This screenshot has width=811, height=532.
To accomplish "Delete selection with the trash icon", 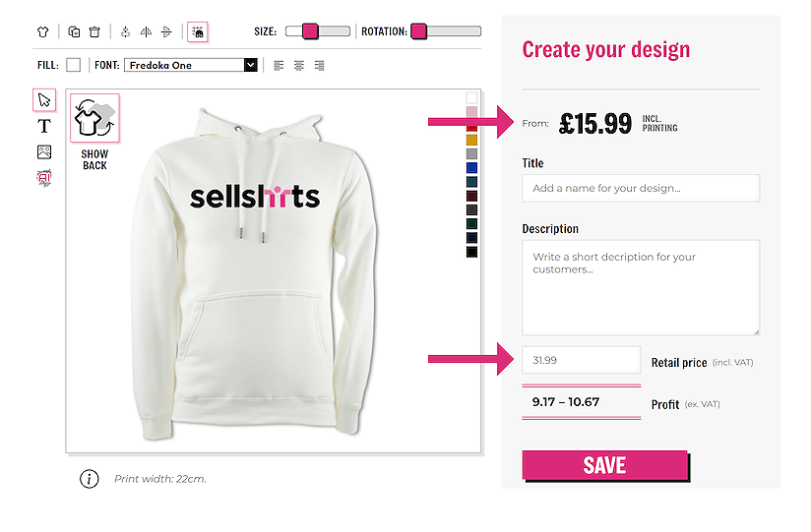I will coord(94,31).
